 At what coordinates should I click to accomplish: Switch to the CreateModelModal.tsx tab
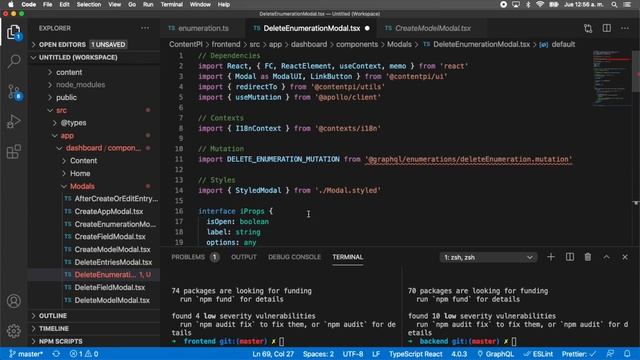coord(433,28)
